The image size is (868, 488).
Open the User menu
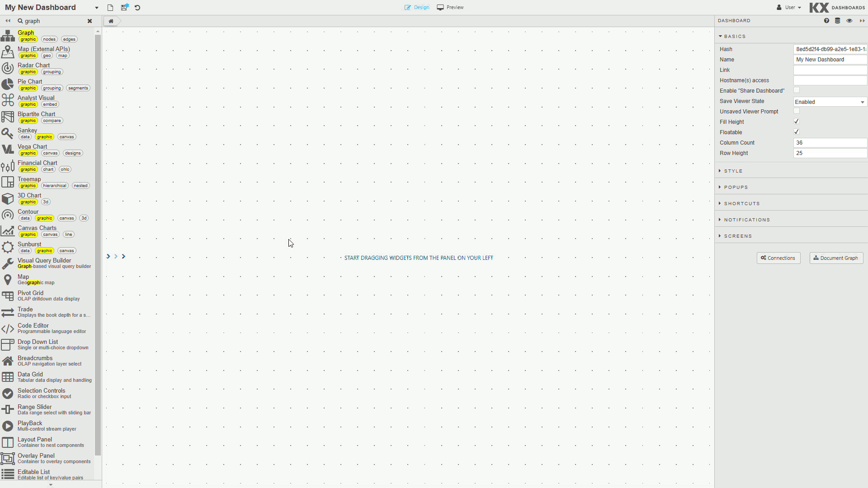pyautogui.click(x=788, y=7)
